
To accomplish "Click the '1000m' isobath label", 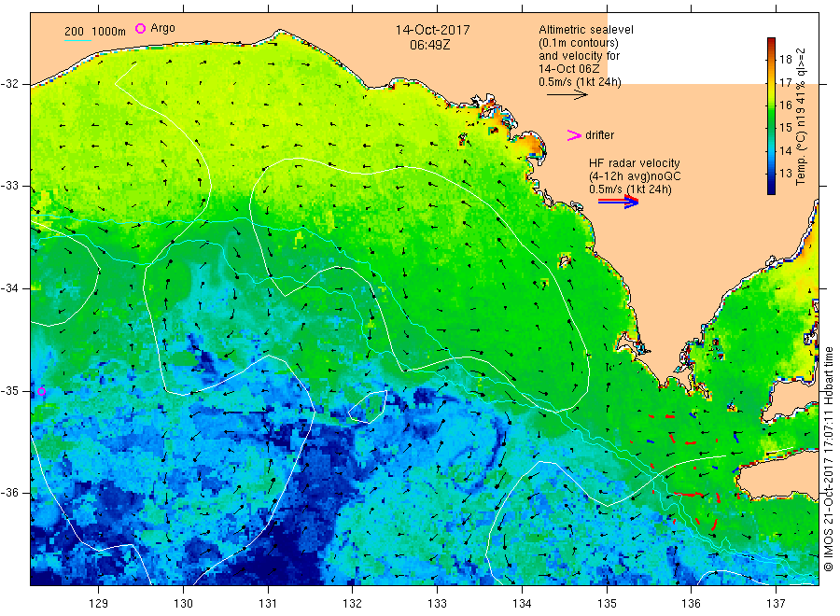I will tap(109, 32).
